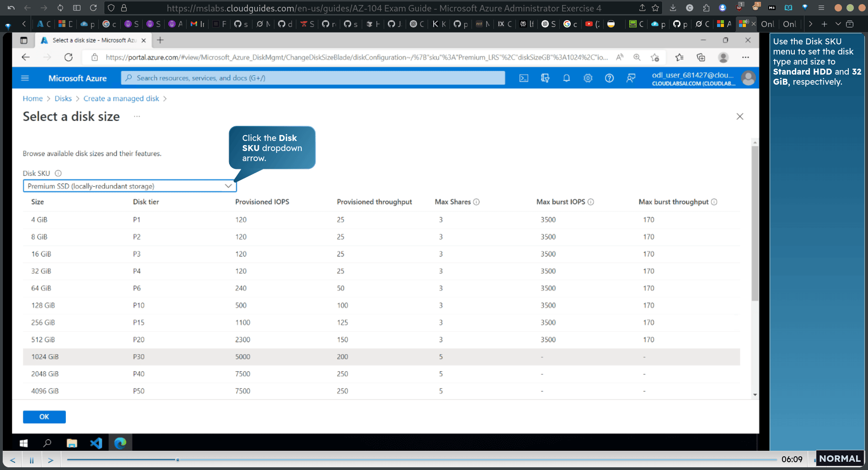The height and width of the screenshot is (470, 868).
Task: Select the 2048 GiB disk size row
Action: [x=381, y=374]
